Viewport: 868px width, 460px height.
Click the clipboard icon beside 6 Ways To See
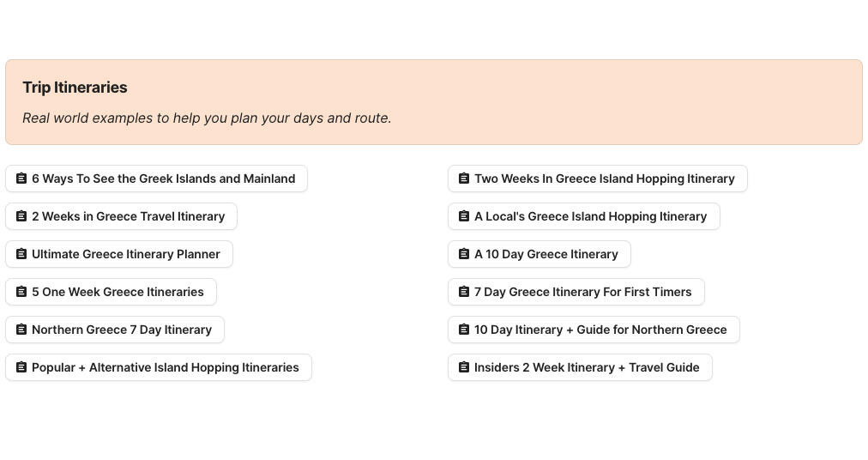pos(21,179)
